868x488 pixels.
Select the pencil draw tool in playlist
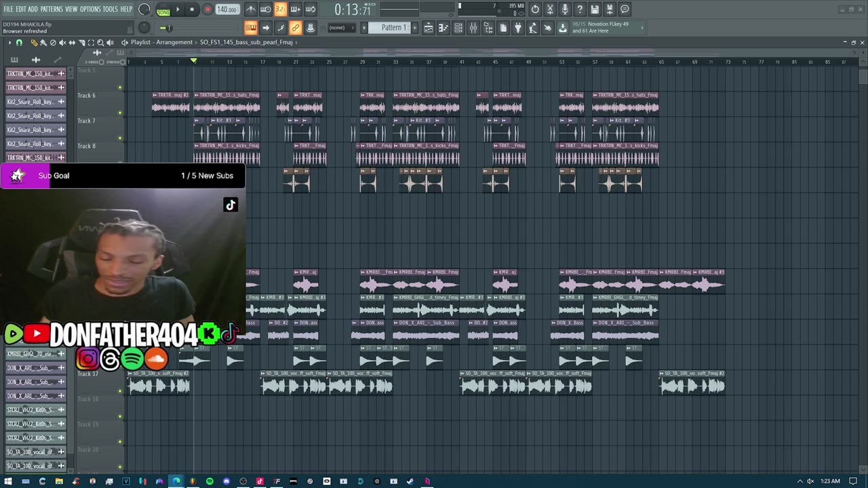(35, 42)
